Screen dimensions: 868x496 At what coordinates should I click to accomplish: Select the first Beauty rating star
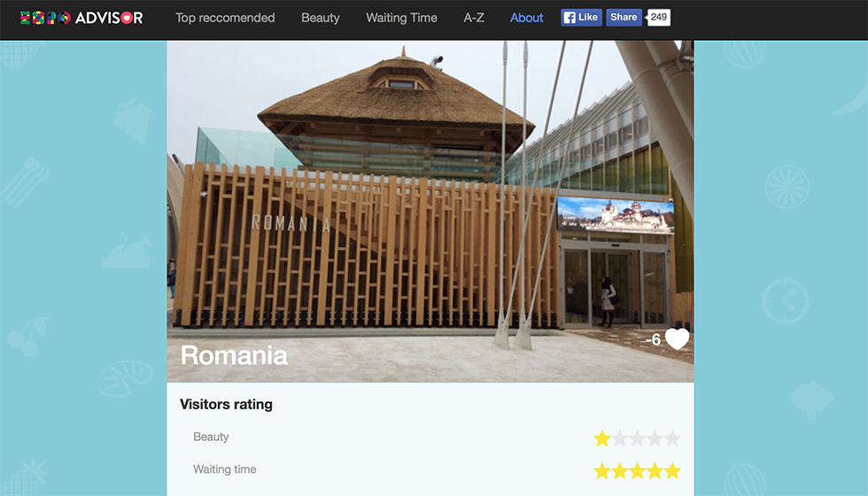pyautogui.click(x=601, y=438)
